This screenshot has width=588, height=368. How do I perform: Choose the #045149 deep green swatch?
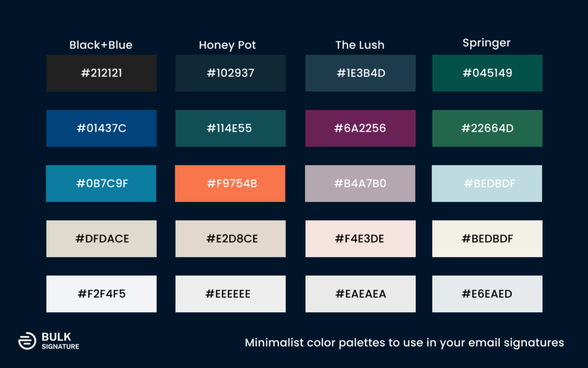click(x=487, y=73)
